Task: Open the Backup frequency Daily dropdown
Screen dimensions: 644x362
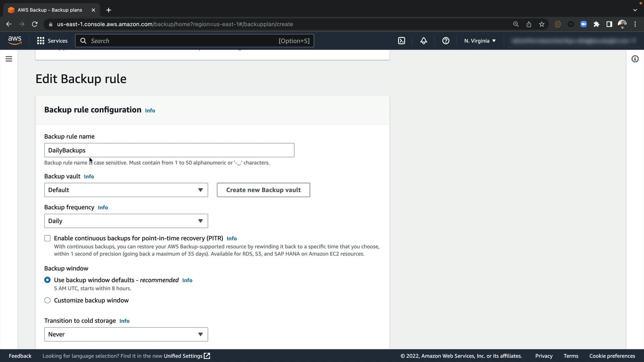Action: [x=126, y=221]
